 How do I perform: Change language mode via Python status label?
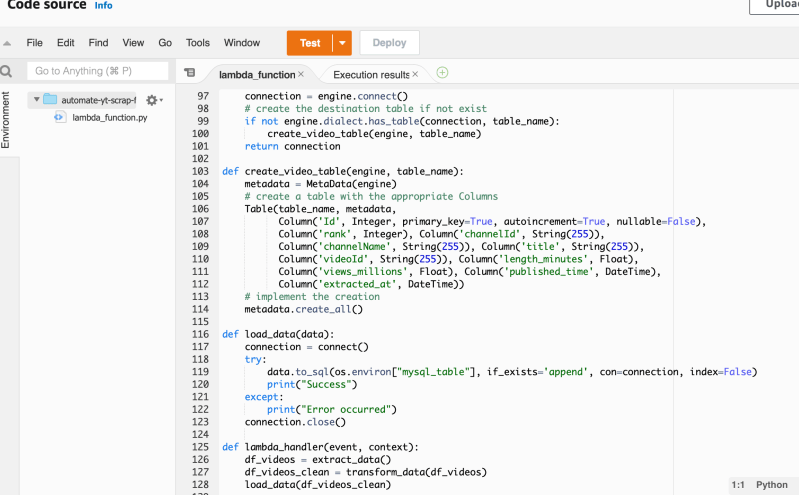tap(771, 485)
